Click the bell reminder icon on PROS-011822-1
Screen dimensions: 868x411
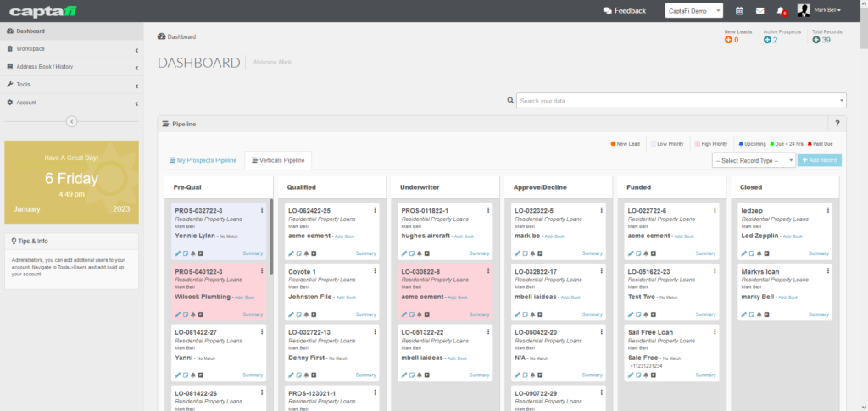coord(418,253)
